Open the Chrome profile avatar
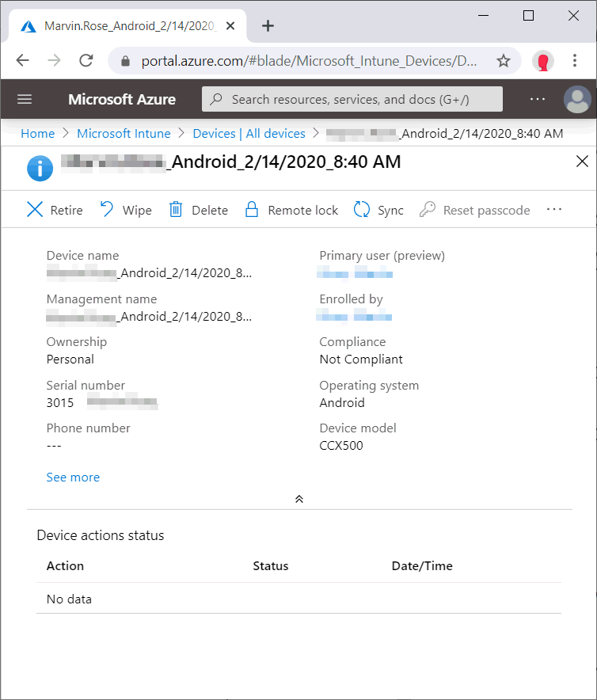 point(542,61)
